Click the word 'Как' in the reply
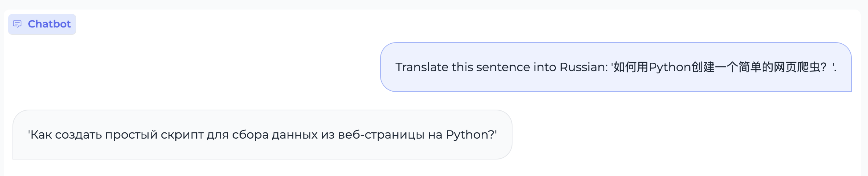 [41, 135]
